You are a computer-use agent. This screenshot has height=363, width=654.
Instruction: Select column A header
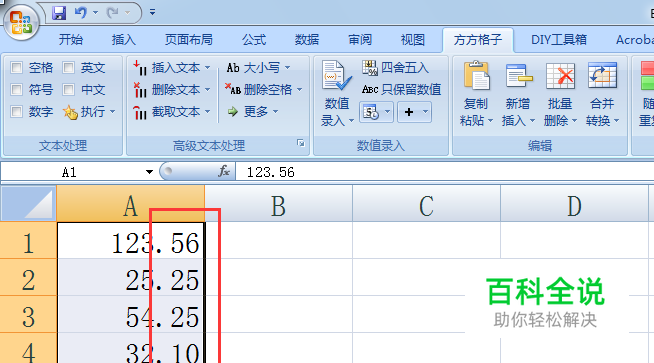click(131, 204)
